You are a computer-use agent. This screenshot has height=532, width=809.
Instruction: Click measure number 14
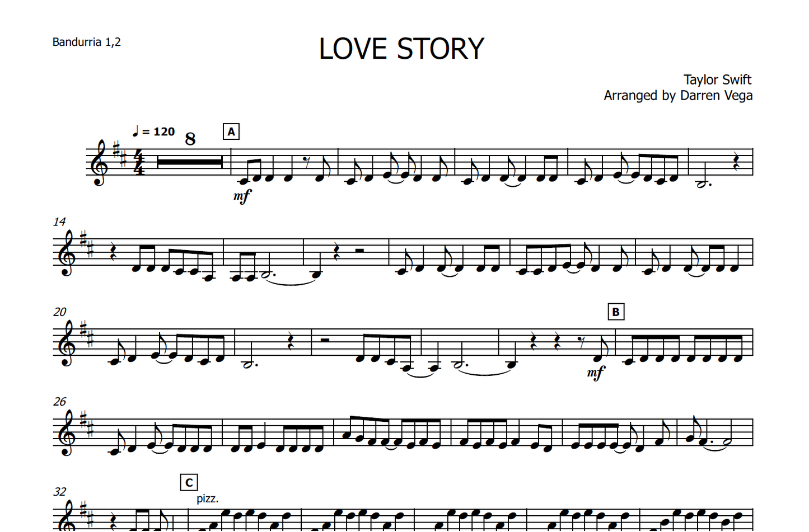[x=59, y=222]
